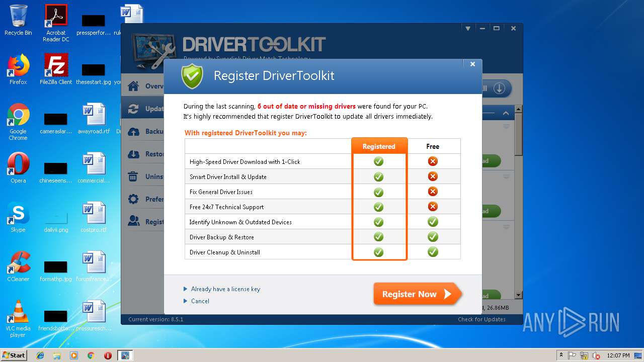Open Recycle Bin desktop icon

[18, 20]
